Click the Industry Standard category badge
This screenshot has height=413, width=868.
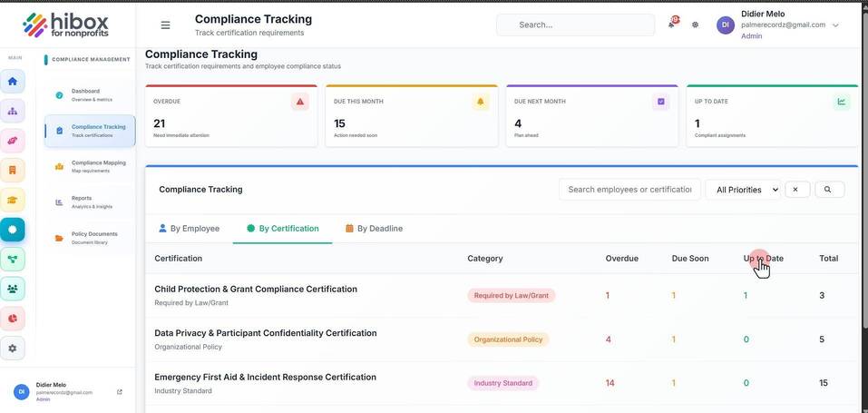(x=502, y=383)
